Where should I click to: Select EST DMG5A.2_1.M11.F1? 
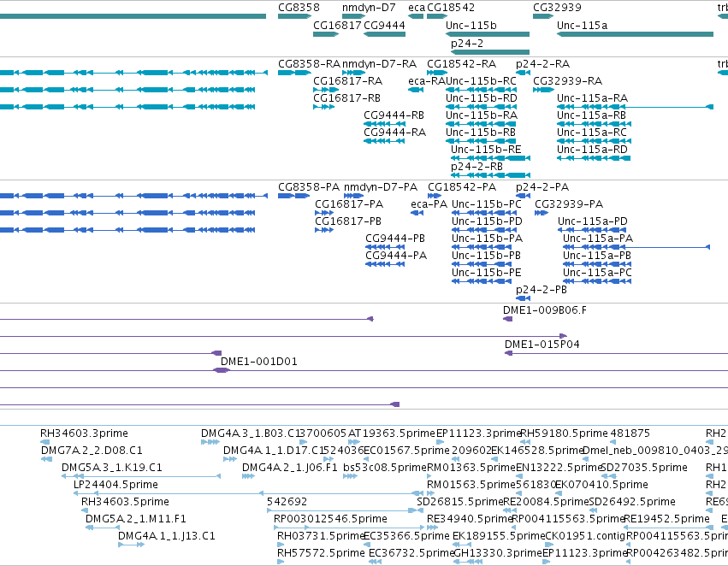(x=103, y=528)
